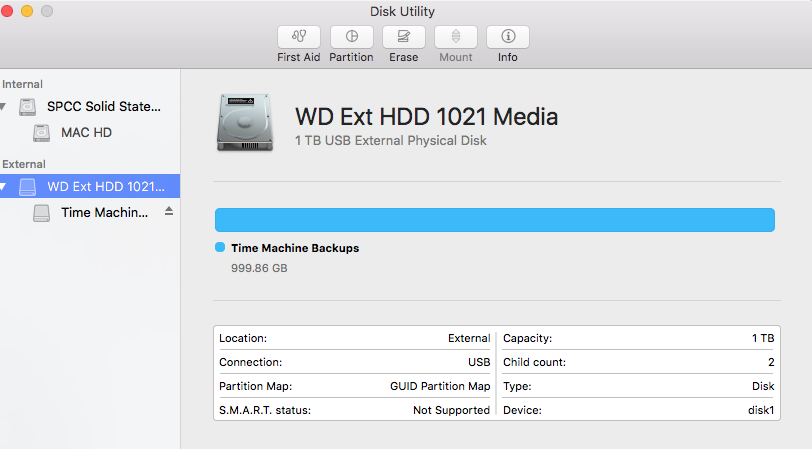Image resolution: width=812 pixels, height=449 pixels.
Task: Click the blue Time Machine Backups legend dot
Action: [x=220, y=248]
